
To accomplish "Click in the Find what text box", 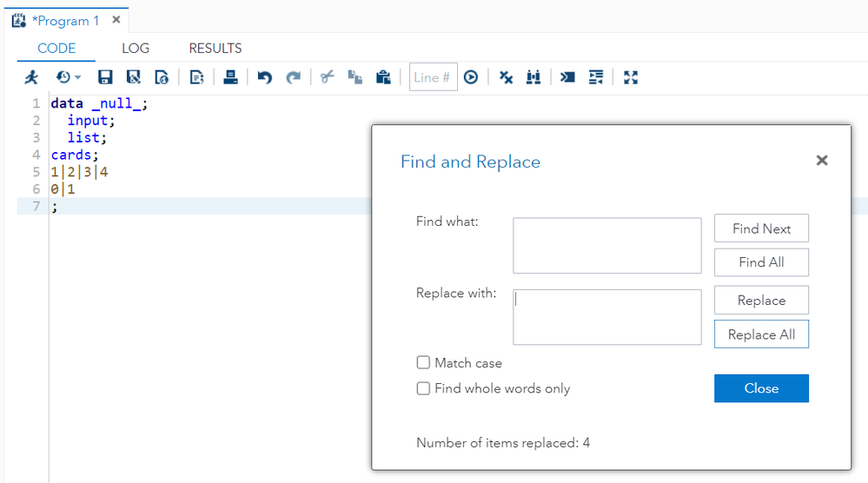I will tap(606, 246).
